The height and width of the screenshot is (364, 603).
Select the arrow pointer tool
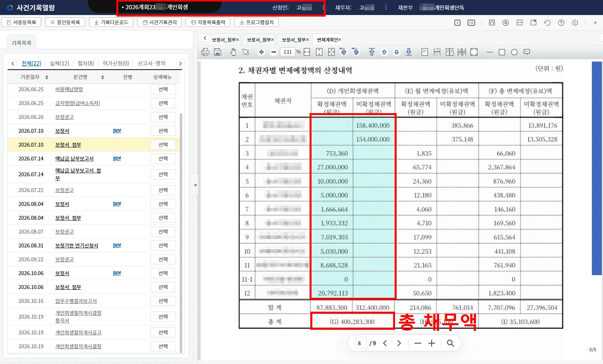(246, 52)
